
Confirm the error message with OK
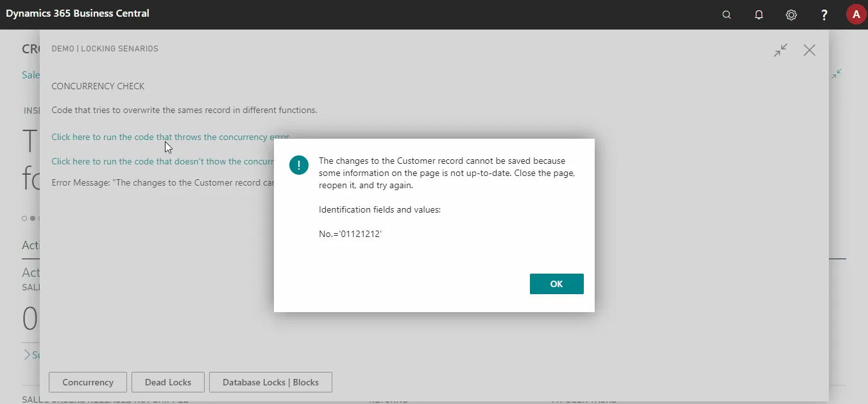pyautogui.click(x=557, y=284)
